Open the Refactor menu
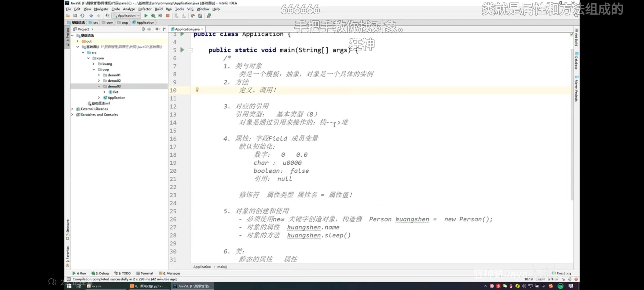 (x=145, y=9)
